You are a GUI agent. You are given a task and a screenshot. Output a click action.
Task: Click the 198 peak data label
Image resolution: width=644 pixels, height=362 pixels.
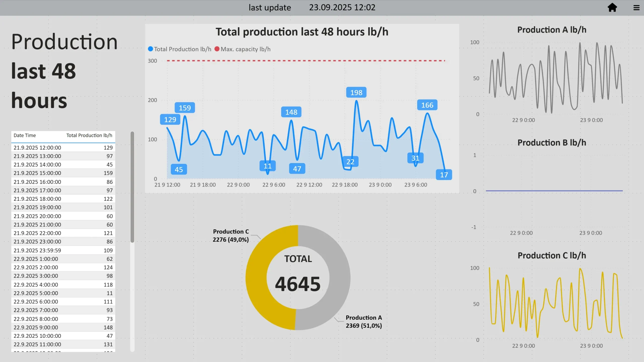click(x=356, y=93)
